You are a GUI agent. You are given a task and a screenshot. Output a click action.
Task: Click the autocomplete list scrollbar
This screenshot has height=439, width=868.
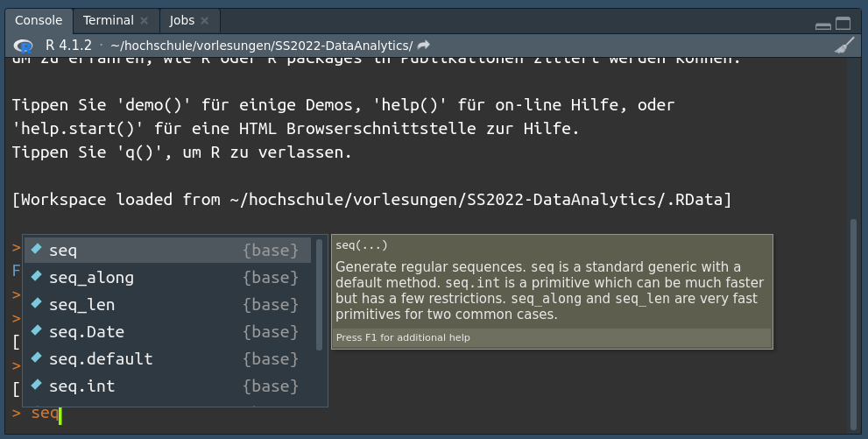tap(319, 294)
